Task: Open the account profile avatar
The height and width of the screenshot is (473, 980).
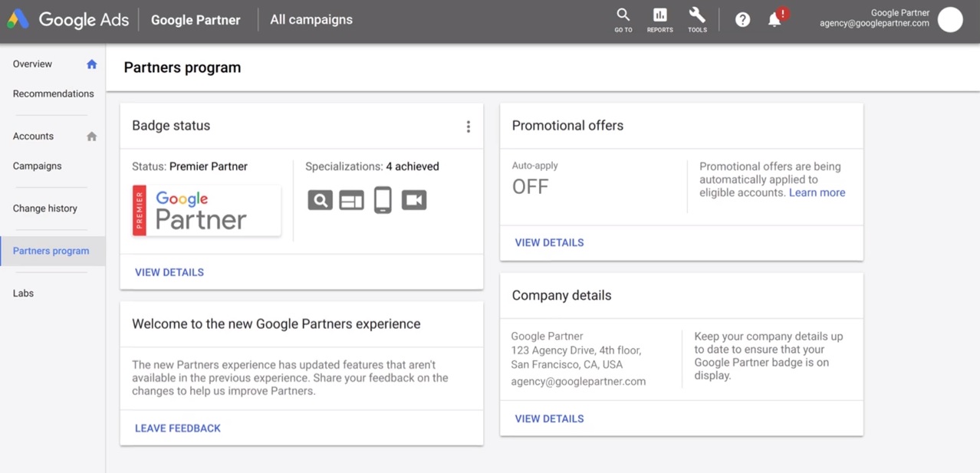Action: tap(950, 20)
